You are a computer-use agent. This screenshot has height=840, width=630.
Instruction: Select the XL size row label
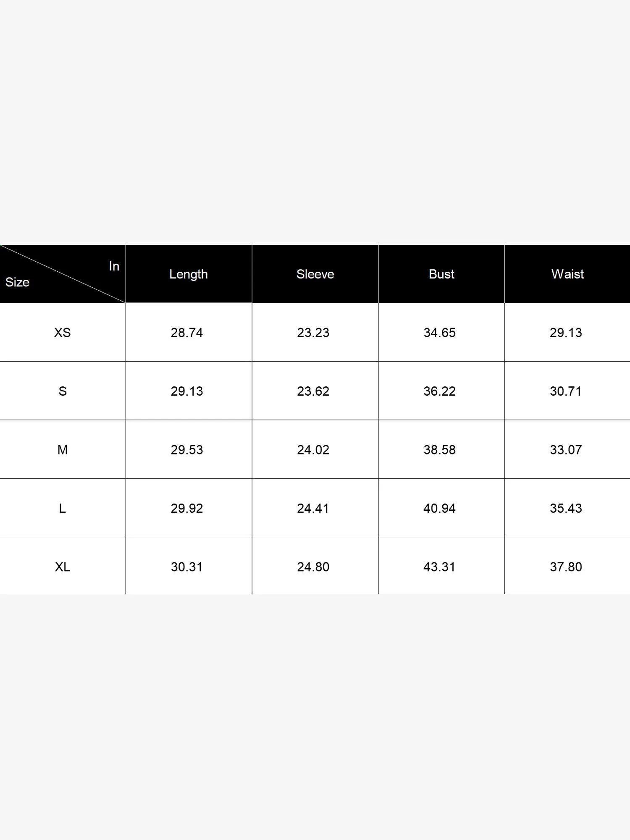[63, 567]
